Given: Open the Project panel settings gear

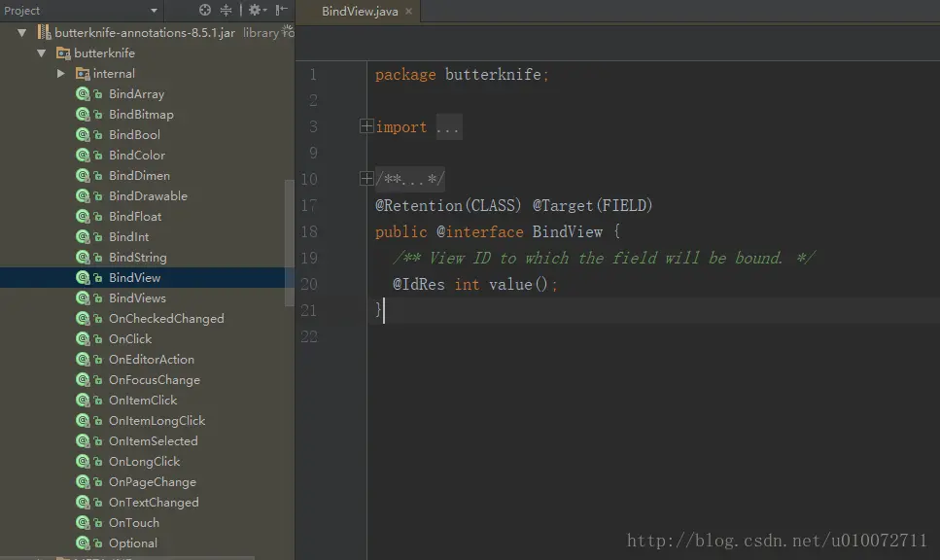Looking at the screenshot, I should pos(258,10).
